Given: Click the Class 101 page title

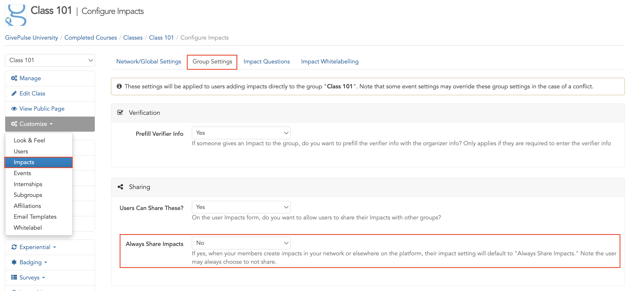Looking at the screenshot, I should [x=51, y=10].
